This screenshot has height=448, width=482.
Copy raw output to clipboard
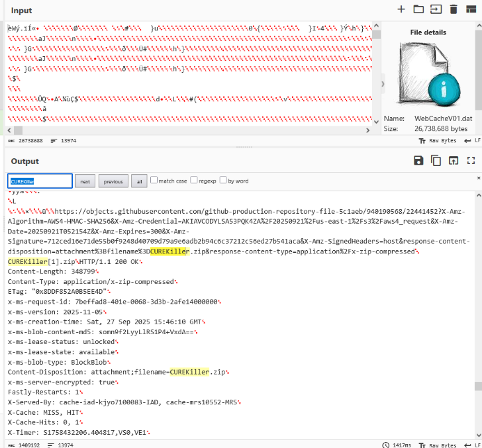pyautogui.click(x=436, y=161)
